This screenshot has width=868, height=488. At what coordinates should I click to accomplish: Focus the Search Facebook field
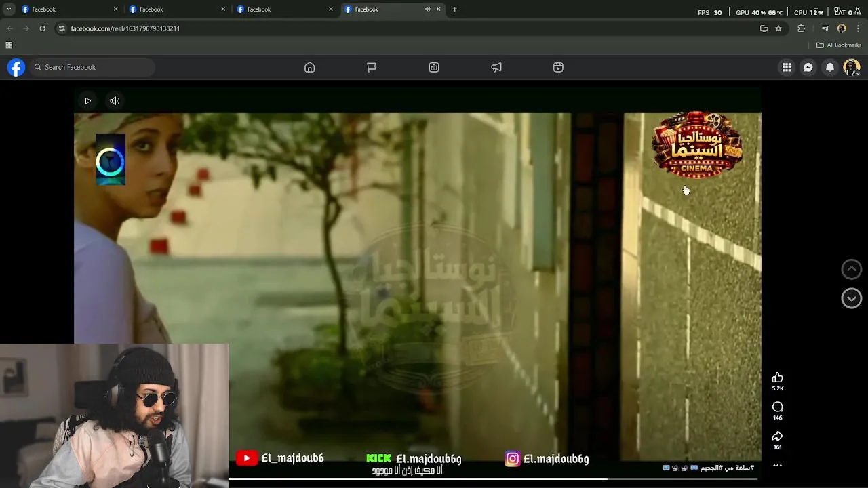[92, 67]
